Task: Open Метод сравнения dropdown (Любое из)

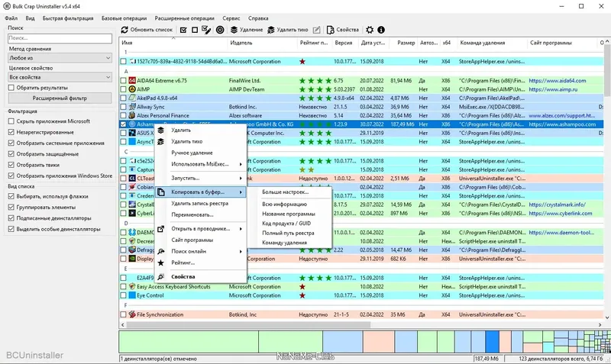Action: tap(60, 58)
